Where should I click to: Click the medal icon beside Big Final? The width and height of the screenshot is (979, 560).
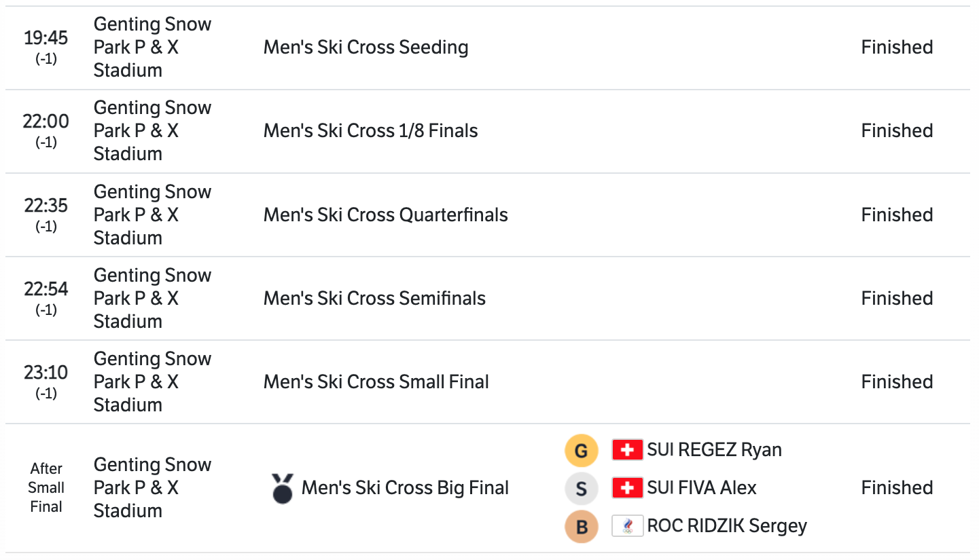click(x=282, y=488)
